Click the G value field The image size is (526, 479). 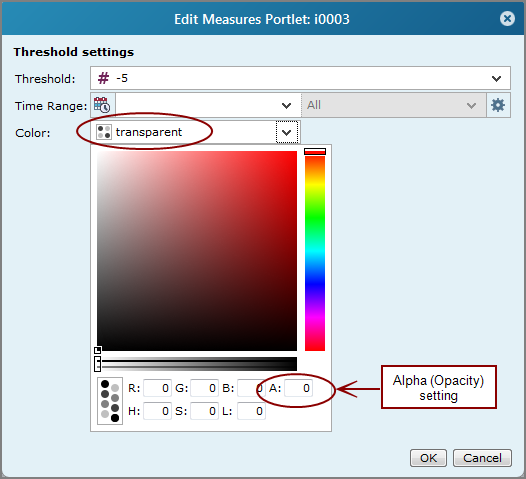[x=204, y=388]
